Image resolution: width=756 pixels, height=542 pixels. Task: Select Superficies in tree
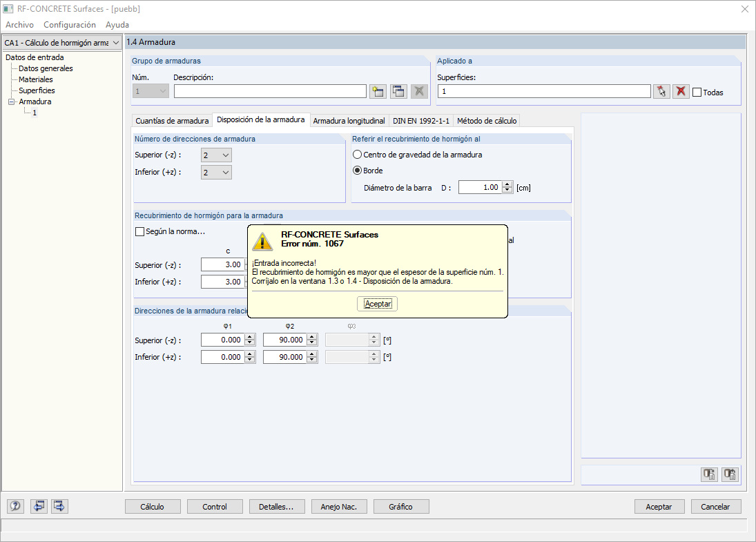(x=37, y=90)
